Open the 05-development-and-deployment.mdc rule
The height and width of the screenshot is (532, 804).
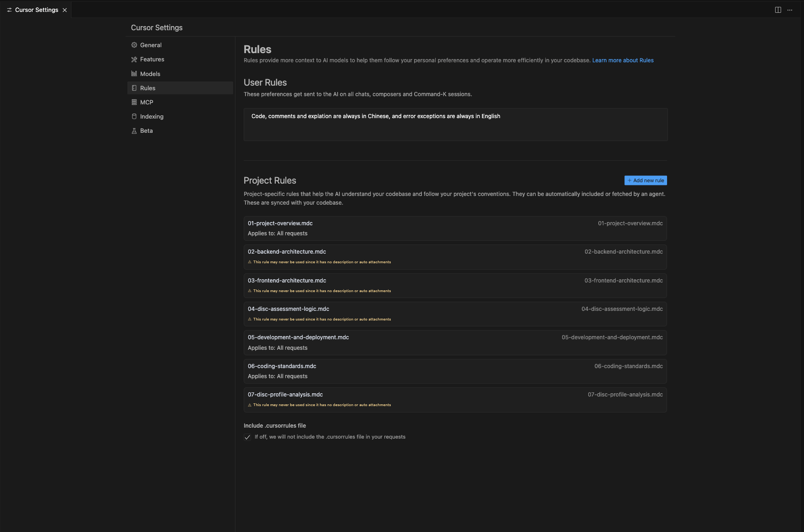455,342
